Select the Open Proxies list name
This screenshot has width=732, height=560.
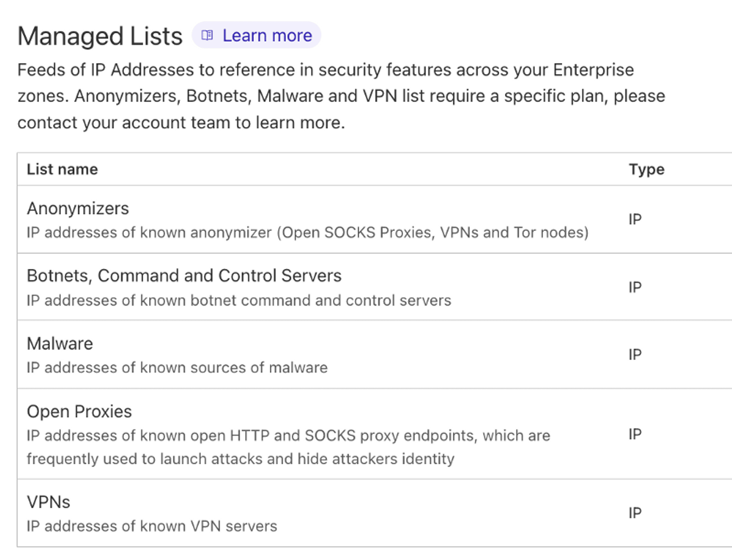[79, 412]
